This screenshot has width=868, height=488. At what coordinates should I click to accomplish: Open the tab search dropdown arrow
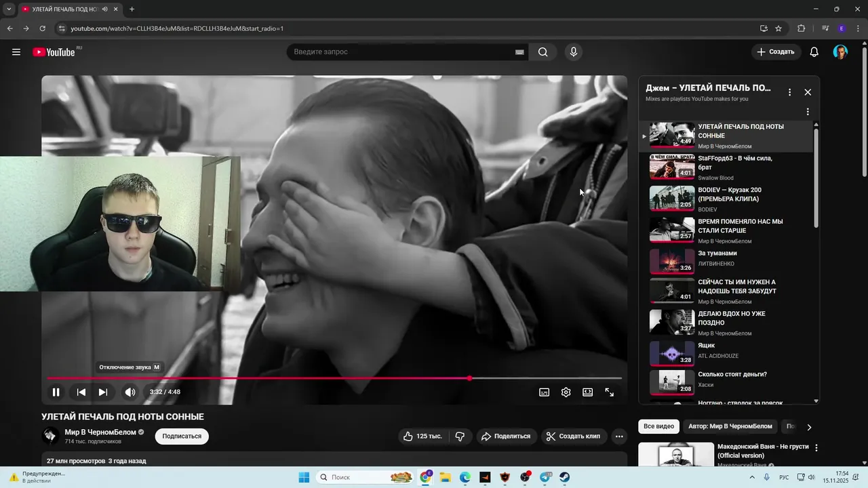(x=8, y=9)
